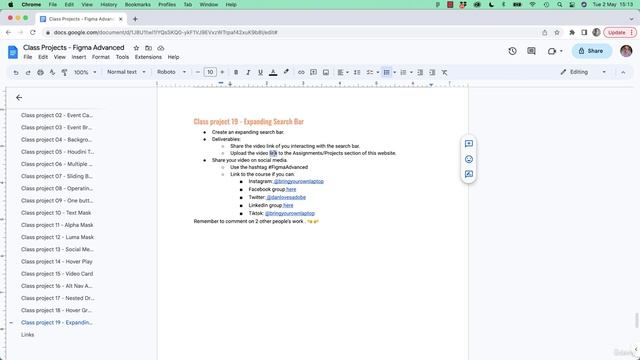Open the video call meeting dropdown

click(555, 51)
